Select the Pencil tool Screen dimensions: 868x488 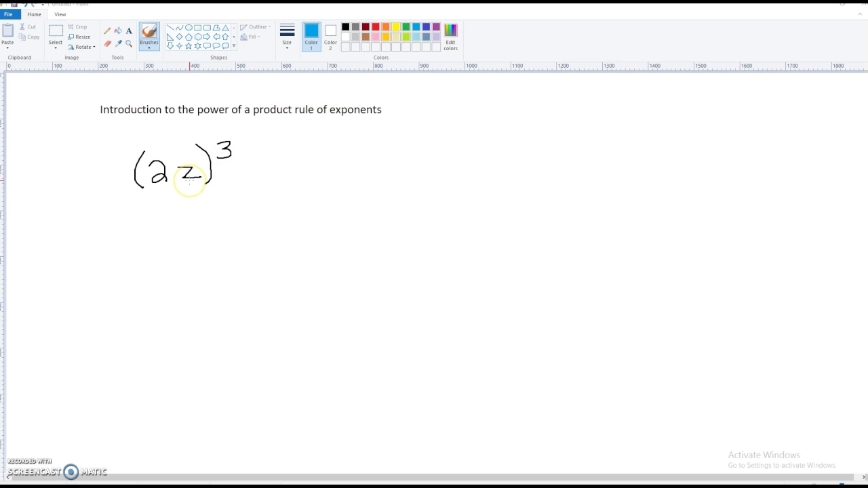[107, 30]
